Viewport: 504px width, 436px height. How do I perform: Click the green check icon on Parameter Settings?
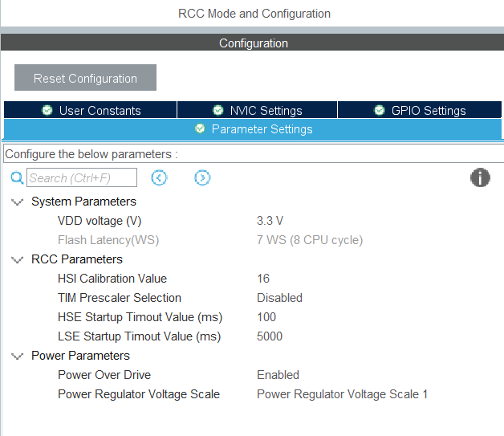200,128
